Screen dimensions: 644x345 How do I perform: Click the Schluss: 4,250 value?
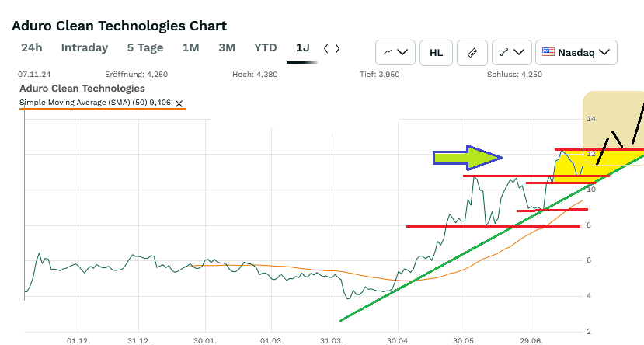point(514,75)
